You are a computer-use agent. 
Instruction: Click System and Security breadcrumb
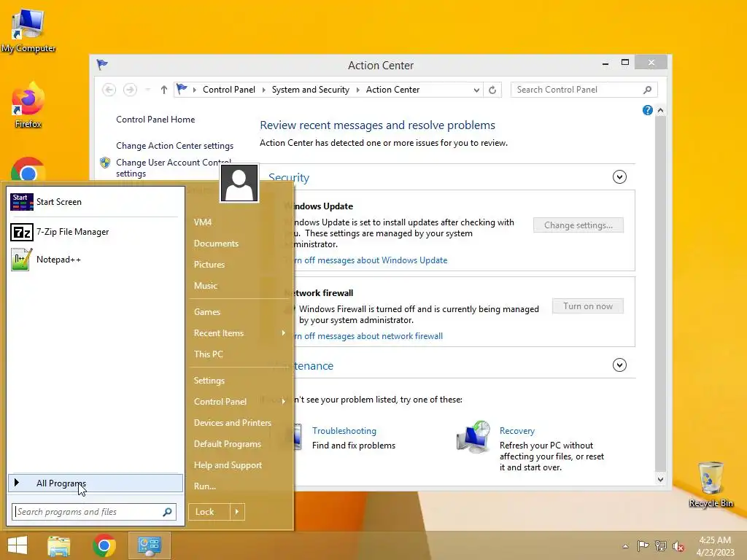point(311,90)
